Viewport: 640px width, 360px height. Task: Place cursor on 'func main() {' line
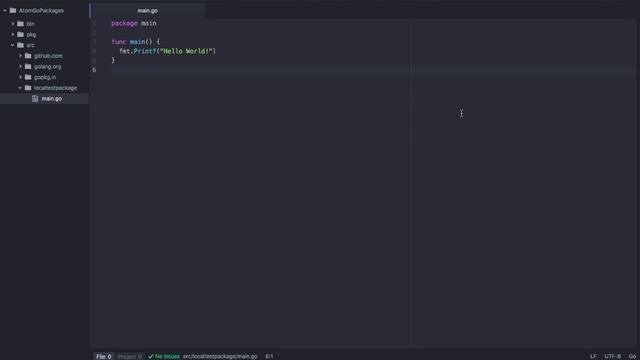pyautogui.click(x=136, y=42)
